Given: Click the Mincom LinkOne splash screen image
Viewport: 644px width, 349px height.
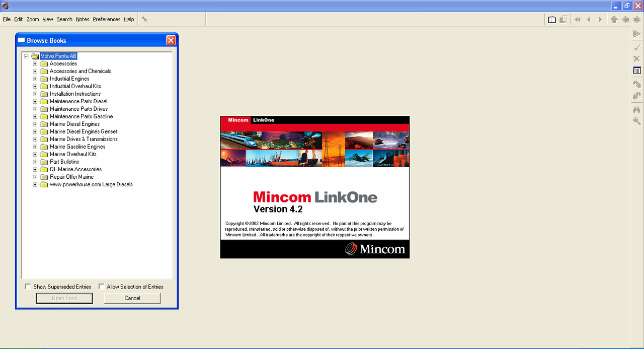Looking at the screenshot, I should tap(315, 187).
